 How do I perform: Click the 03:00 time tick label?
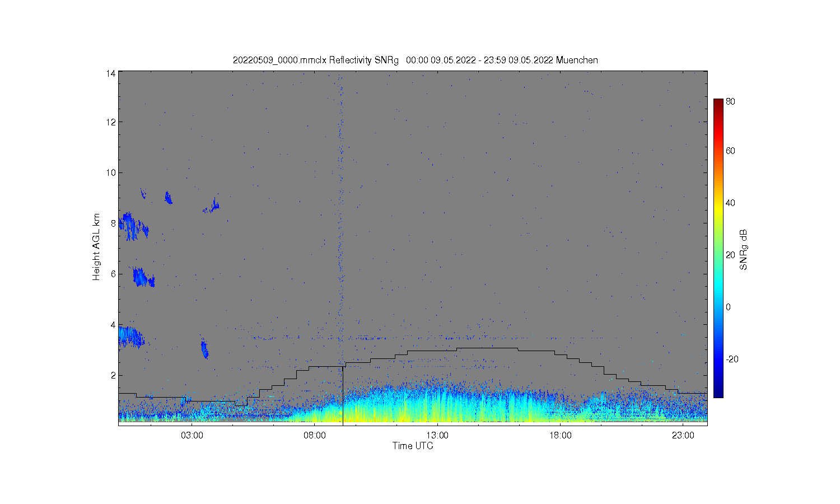[x=192, y=436]
